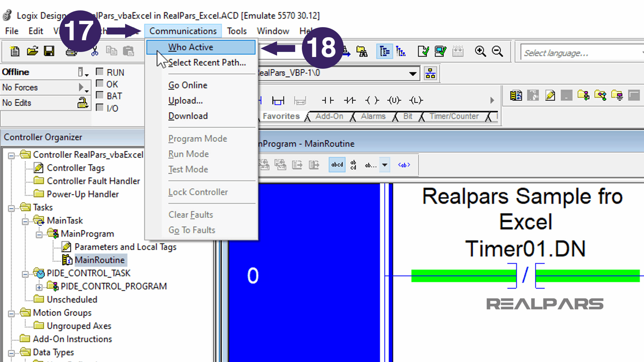644x362 pixels.
Task: Open the Select language dropdown
Action: (582, 53)
